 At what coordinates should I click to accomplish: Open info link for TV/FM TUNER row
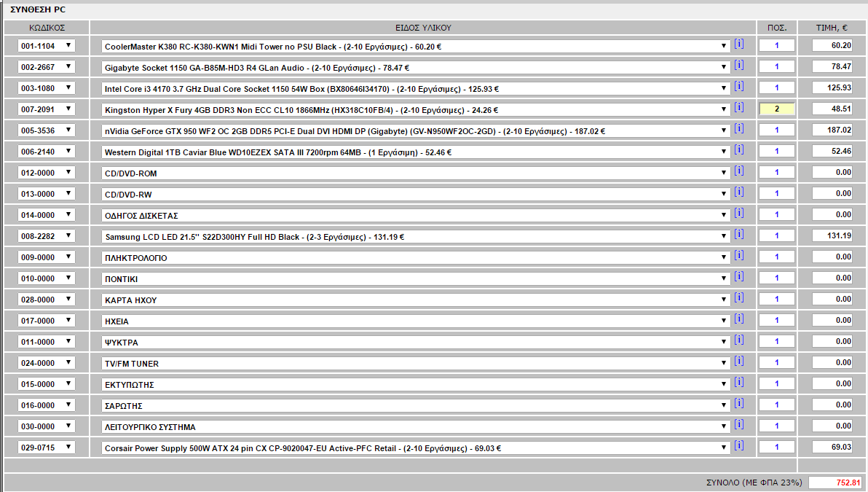pos(739,361)
